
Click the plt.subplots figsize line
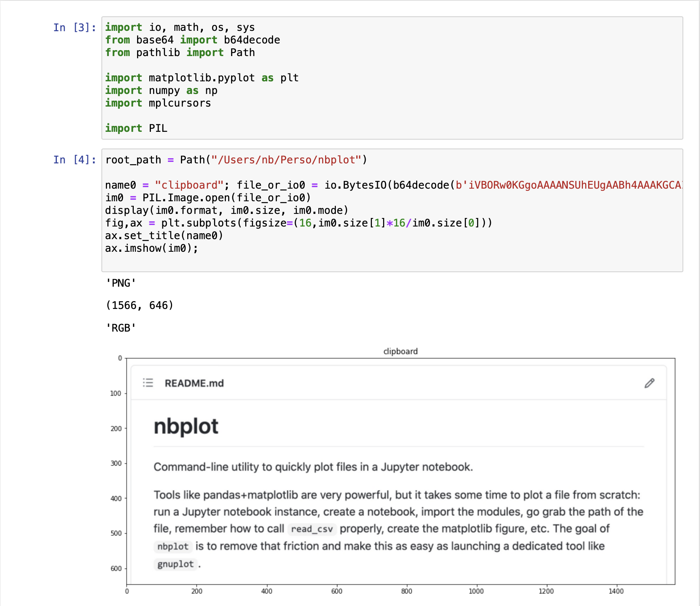pos(298,223)
